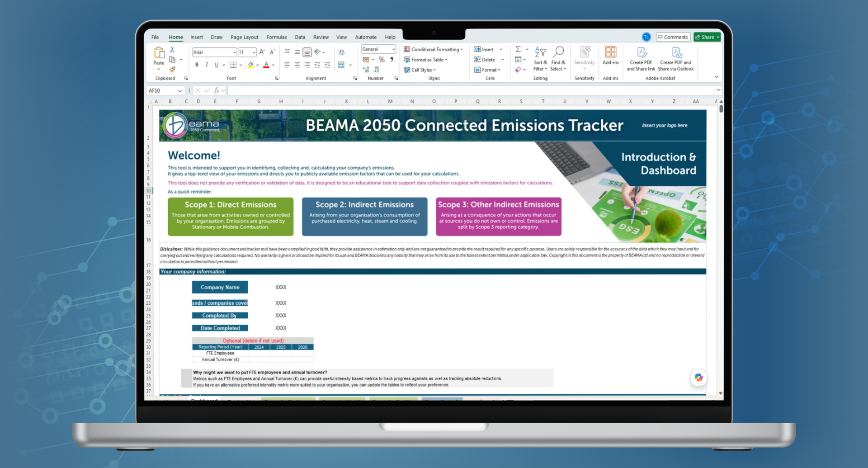Open the Font Settings dialog launcher
This screenshot has height=468, width=868.
(277, 78)
